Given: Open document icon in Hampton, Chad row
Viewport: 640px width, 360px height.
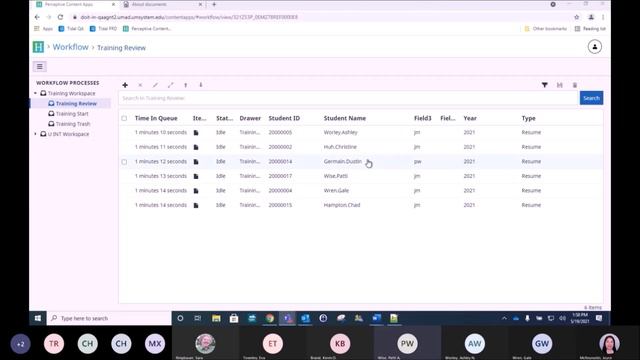Looking at the screenshot, I should [196, 205].
